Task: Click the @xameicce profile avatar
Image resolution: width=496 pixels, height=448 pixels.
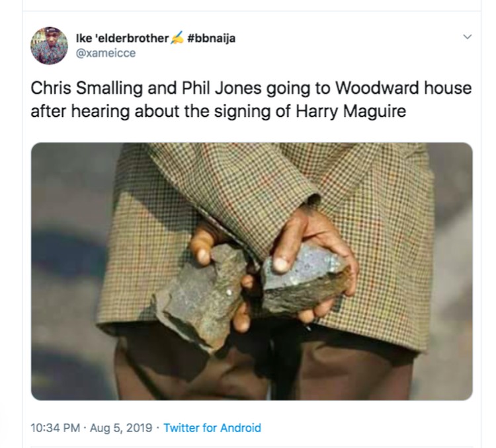Action: pyautogui.click(x=50, y=46)
